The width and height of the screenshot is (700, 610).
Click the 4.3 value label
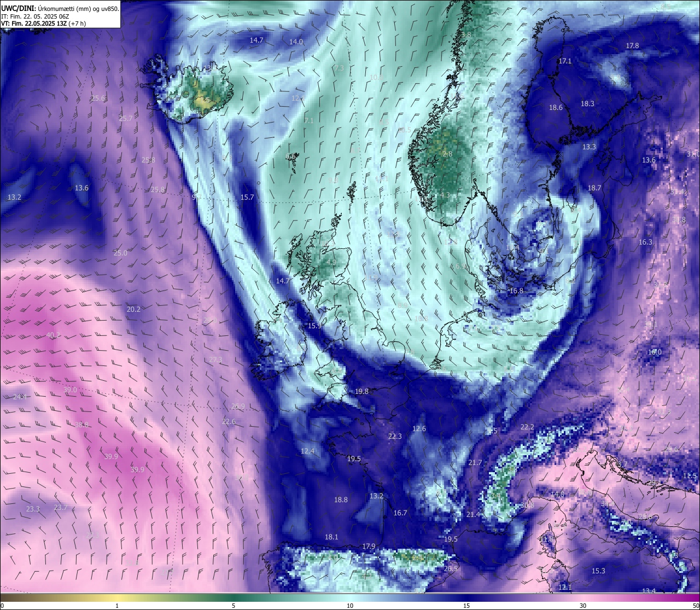(445, 195)
